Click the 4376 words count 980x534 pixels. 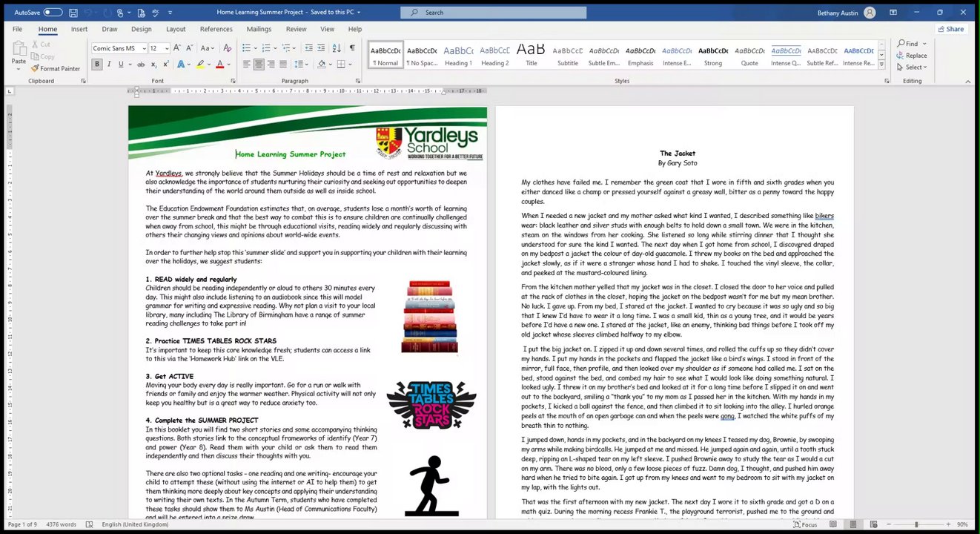coord(62,524)
